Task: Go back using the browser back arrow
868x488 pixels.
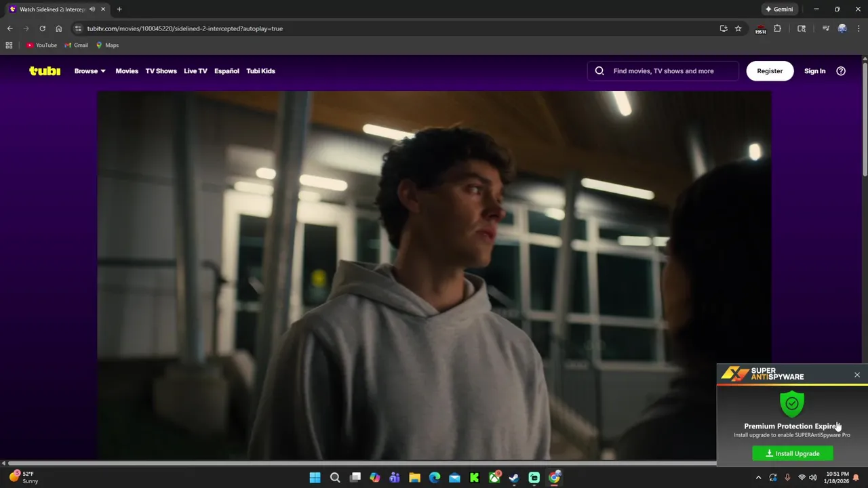Action: click(9, 28)
